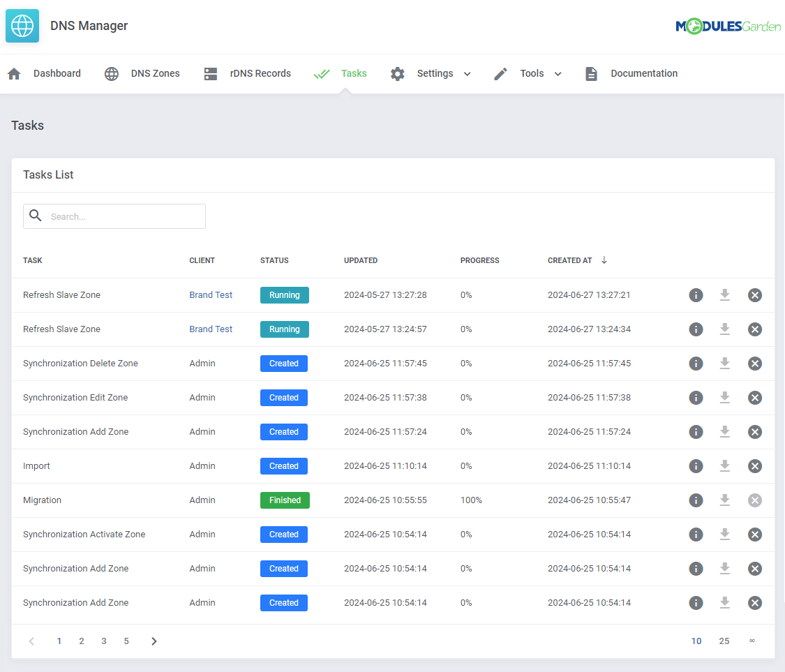Go to the next page using the arrow
Image resolution: width=785 pixels, height=672 pixels.
154,641
